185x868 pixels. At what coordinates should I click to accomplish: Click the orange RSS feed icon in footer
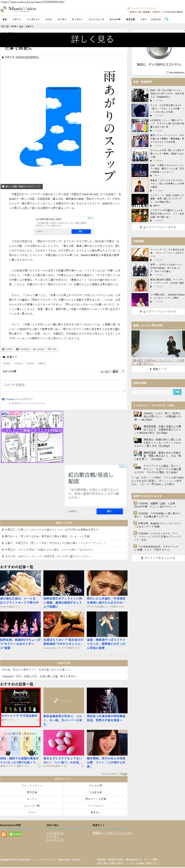(x=4, y=834)
